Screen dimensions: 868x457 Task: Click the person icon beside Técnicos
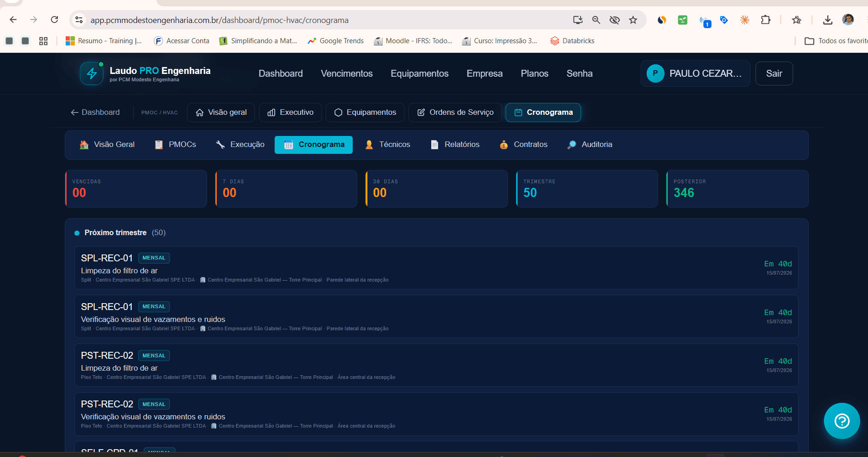[x=369, y=145]
